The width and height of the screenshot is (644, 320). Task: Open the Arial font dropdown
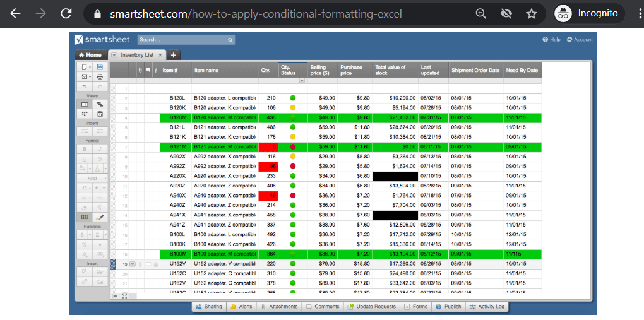[92, 178]
